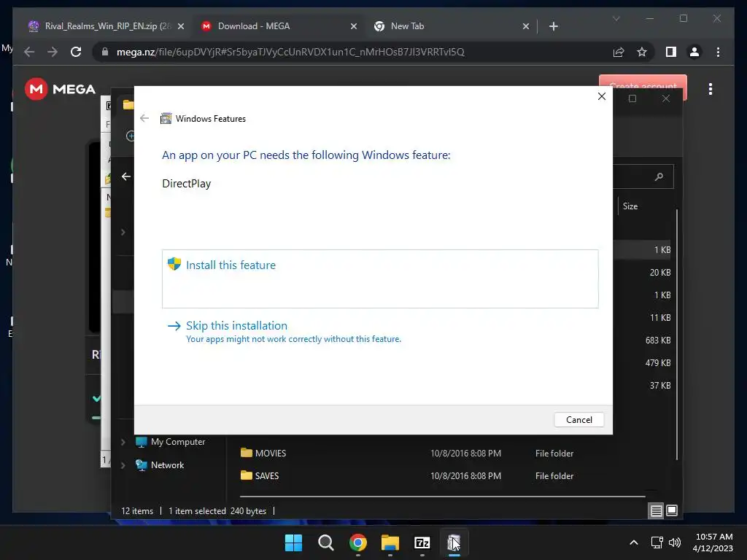Click the MEGA logo
Image resolution: width=747 pixels, height=560 pixels.
coord(60,88)
